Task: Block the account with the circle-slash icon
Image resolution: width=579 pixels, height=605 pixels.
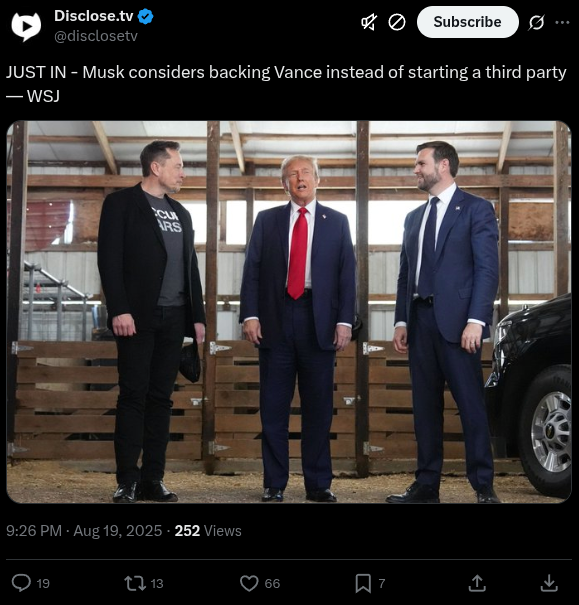Action: point(397,22)
